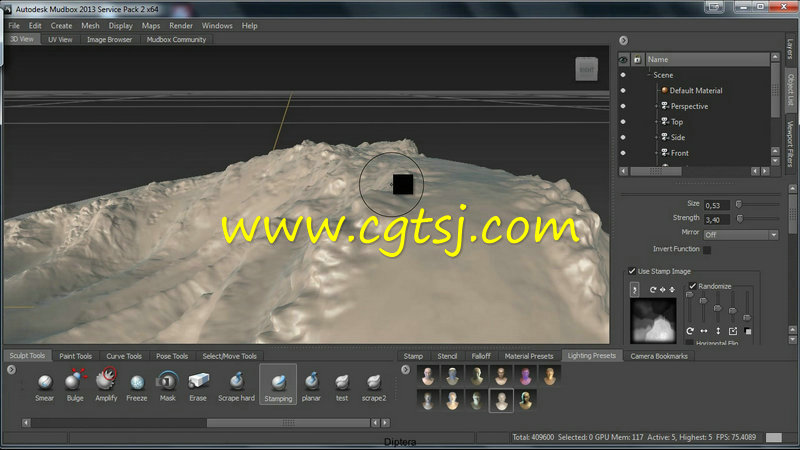Image resolution: width=800 pixels, height=450 pixels.
Task: Toggle visibility of Perspective camera
Action: pos(623,106)
